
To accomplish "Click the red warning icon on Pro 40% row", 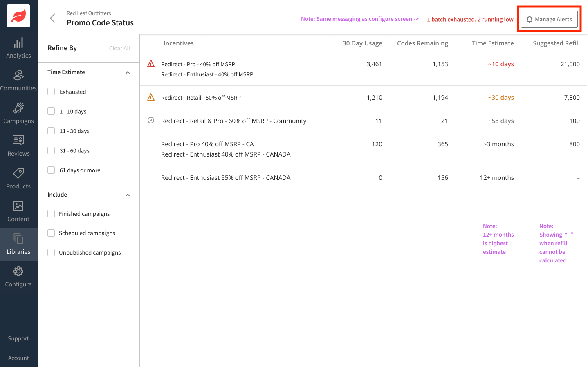I will tap(151, 64).
